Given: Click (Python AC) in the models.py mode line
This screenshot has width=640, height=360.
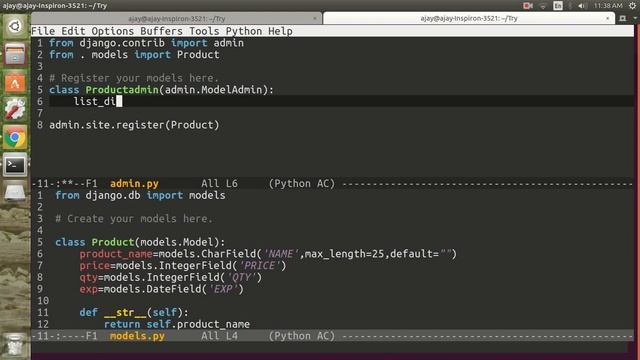Looking at the screenshot, I should point(302,336).
